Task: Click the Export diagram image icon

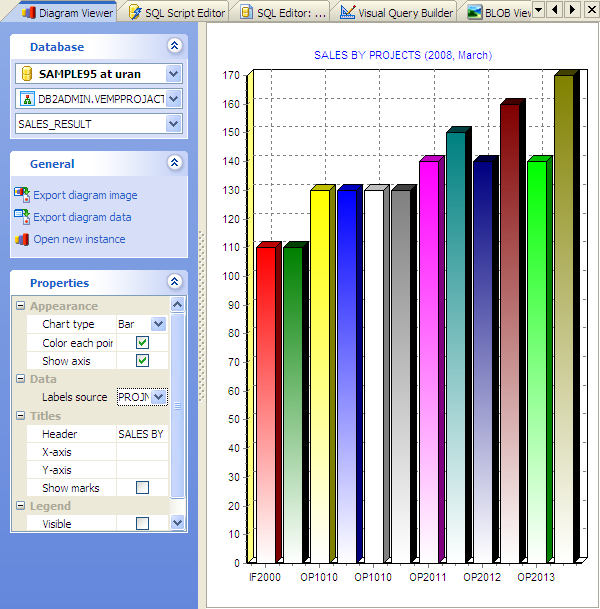Action: (x=22, y=195)
